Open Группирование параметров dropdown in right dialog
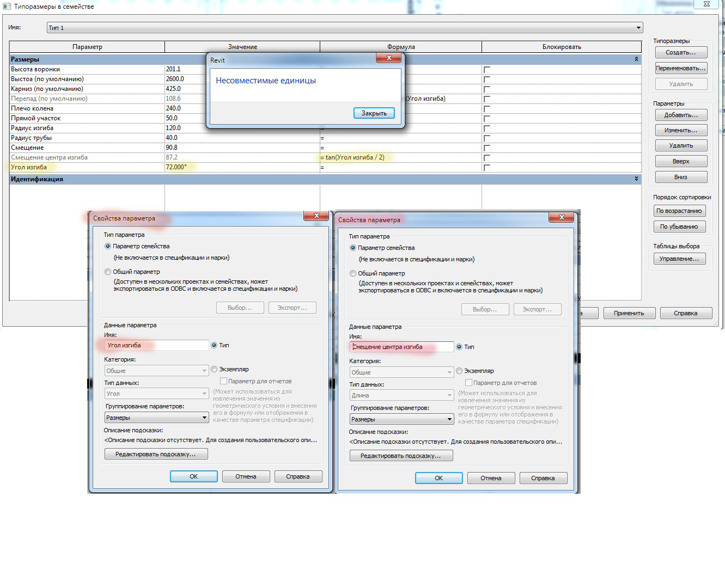The image size is (725, 588). pyautogui.click(x=402, y=419)
